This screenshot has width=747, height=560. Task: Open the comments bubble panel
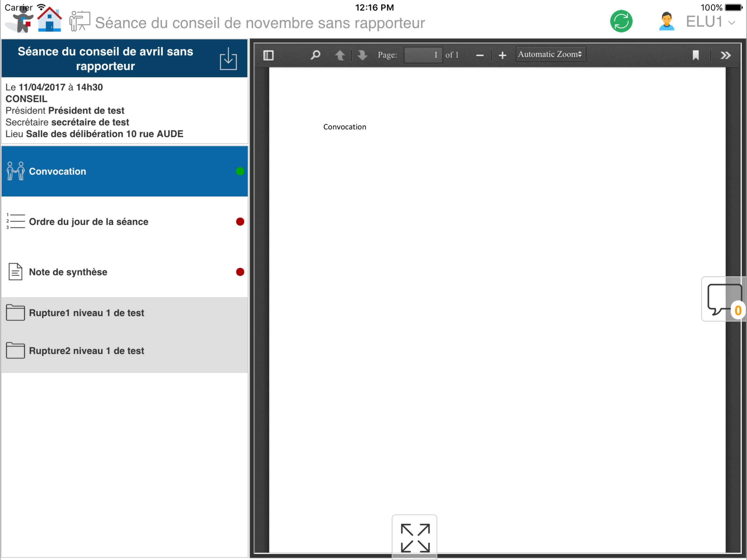(723, 299)
